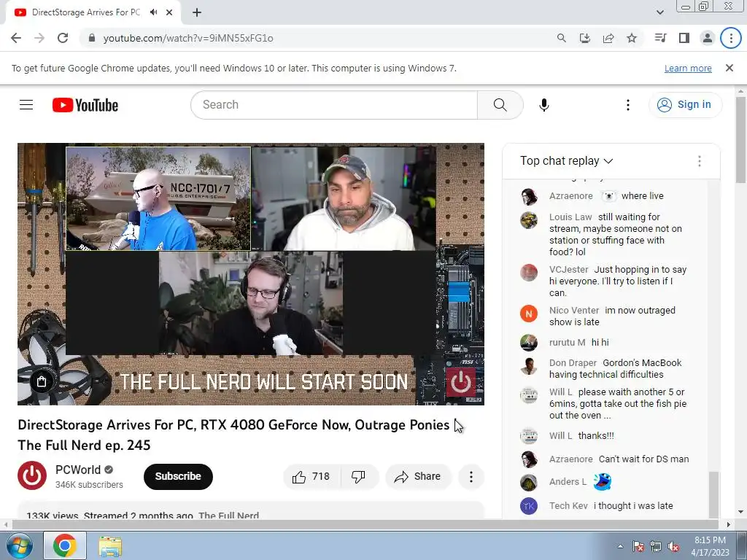Click the chat panel scrollbar thumb
The width and height of the screenshot is (747, 560).
pos(713,494)
